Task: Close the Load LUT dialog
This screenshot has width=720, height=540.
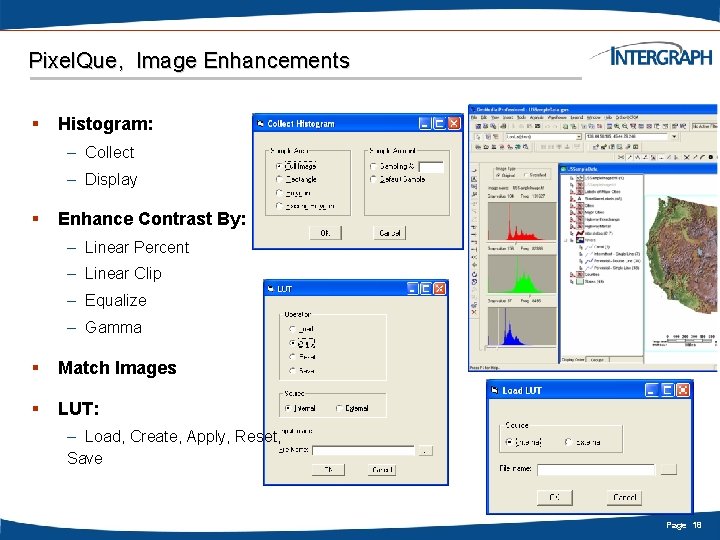Action: (x=683, y=390)
